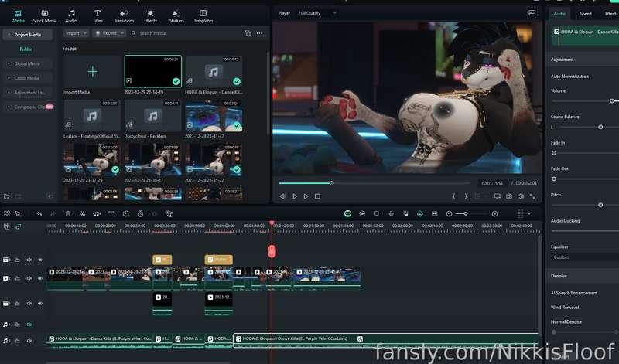Open the media filter icon
The height and width of the screenshot is (364, 619).
coord(248,33)
